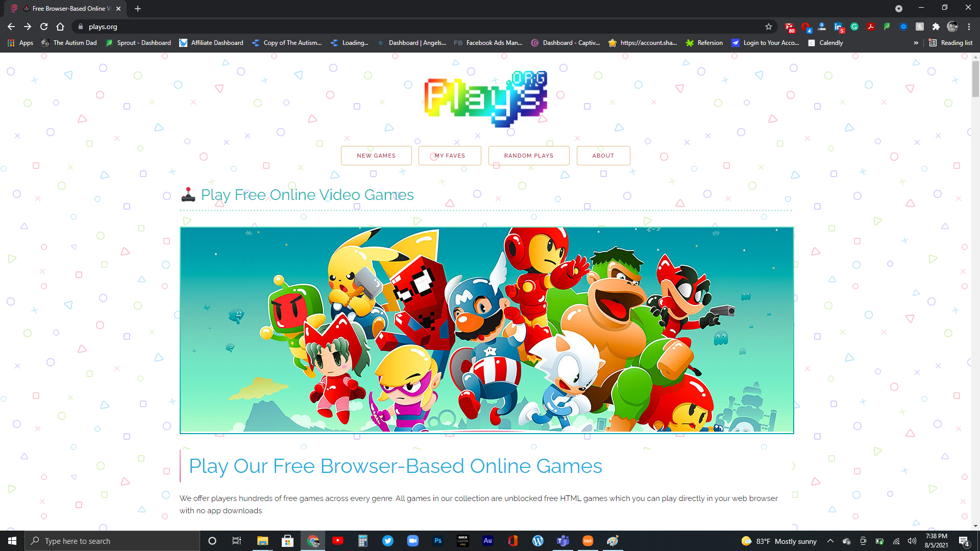Click RANDOM PLAYS button
The image size is (980, 551).
click(x=529, y=156)
